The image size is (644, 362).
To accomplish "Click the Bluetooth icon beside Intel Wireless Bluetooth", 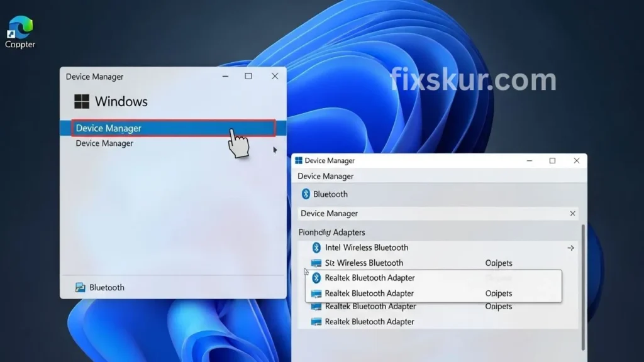I will coord(316,248).
